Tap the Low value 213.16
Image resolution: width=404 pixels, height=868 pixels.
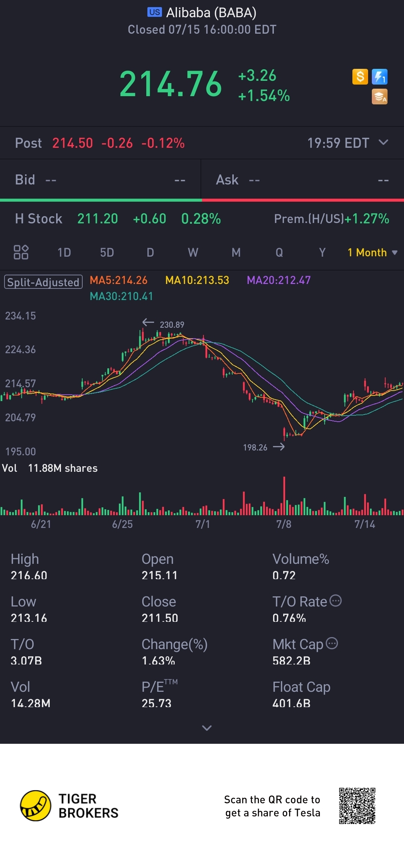point(29,618)
